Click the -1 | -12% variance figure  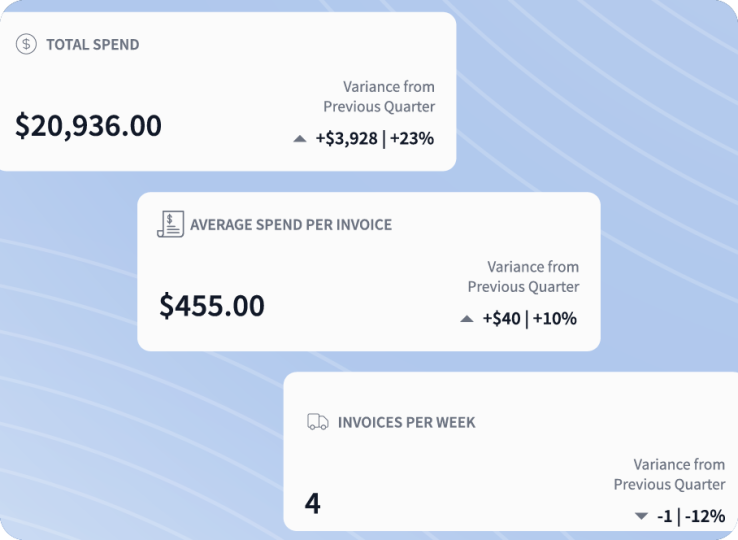tap(690, 516)
